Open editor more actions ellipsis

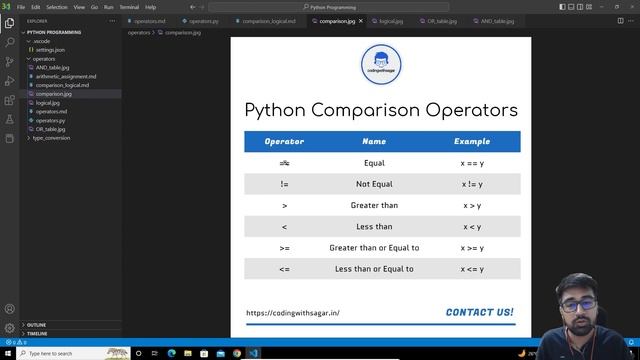631,21
